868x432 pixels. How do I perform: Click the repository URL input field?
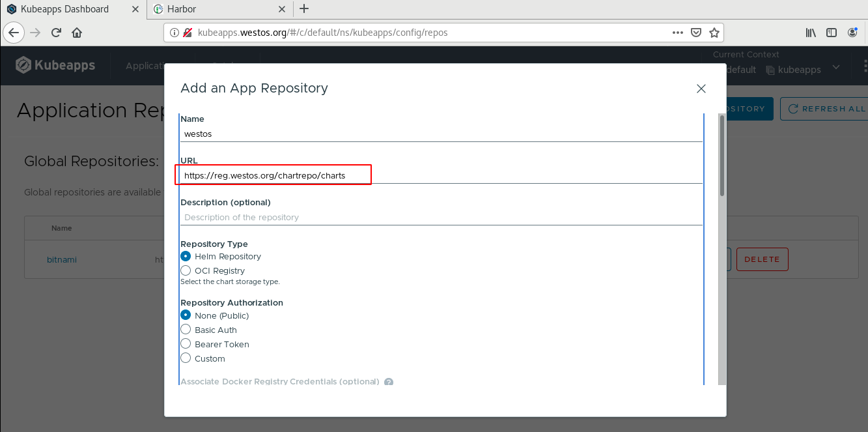click(441, 175)
